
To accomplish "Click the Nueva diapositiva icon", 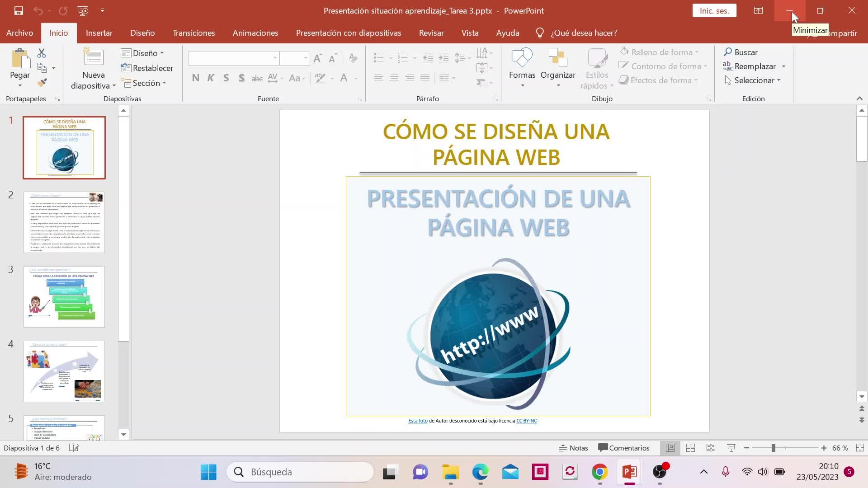I will [94, 58].
